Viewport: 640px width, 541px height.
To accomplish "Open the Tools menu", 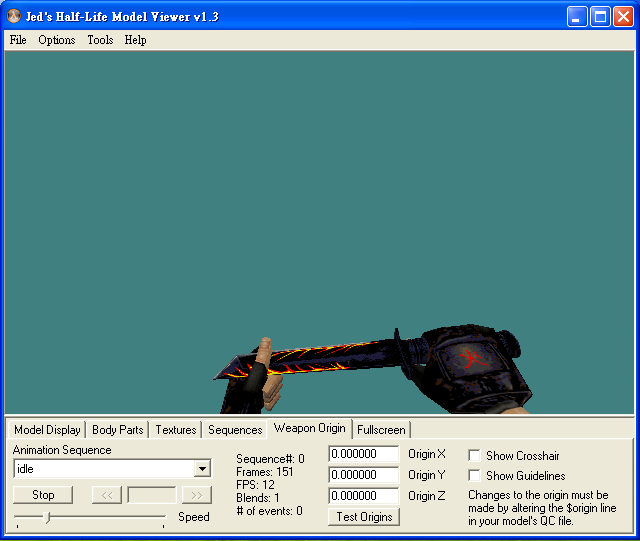I will tap(100, 40).
